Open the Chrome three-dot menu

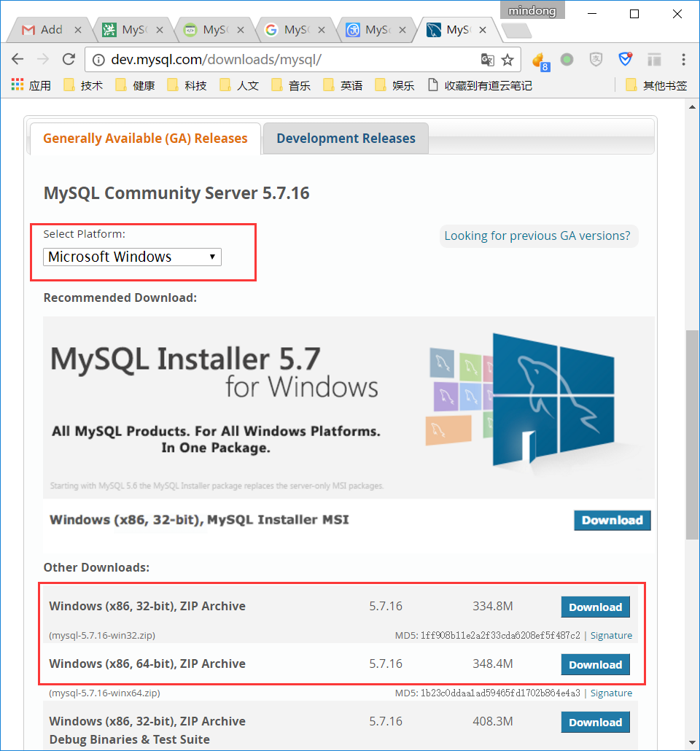point(684,59)
